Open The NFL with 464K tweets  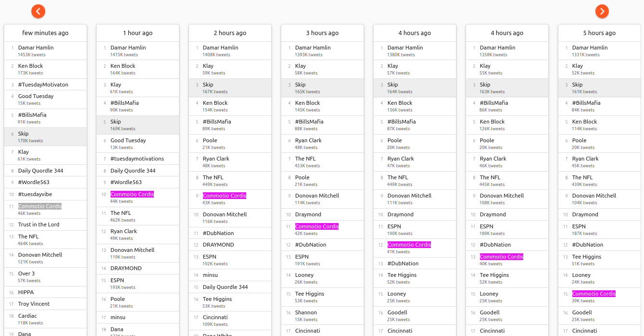[x=46, y=240]
